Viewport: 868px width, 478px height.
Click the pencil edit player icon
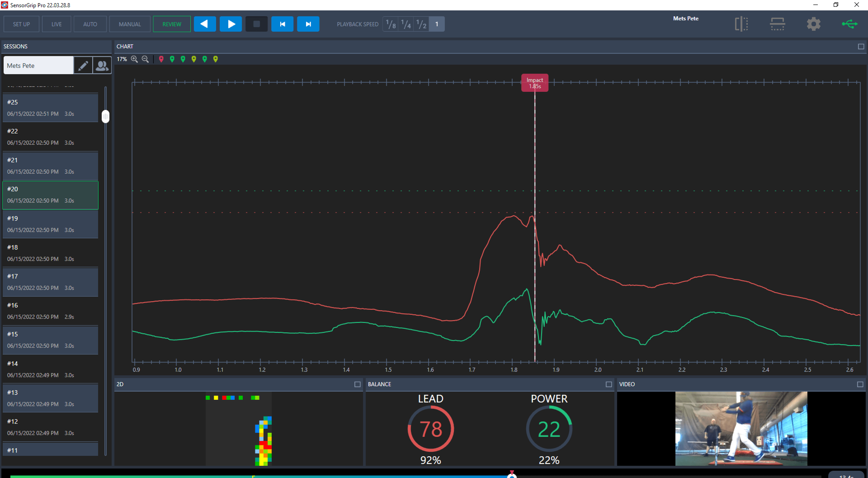pyautogui.click(x=83, y=65)
